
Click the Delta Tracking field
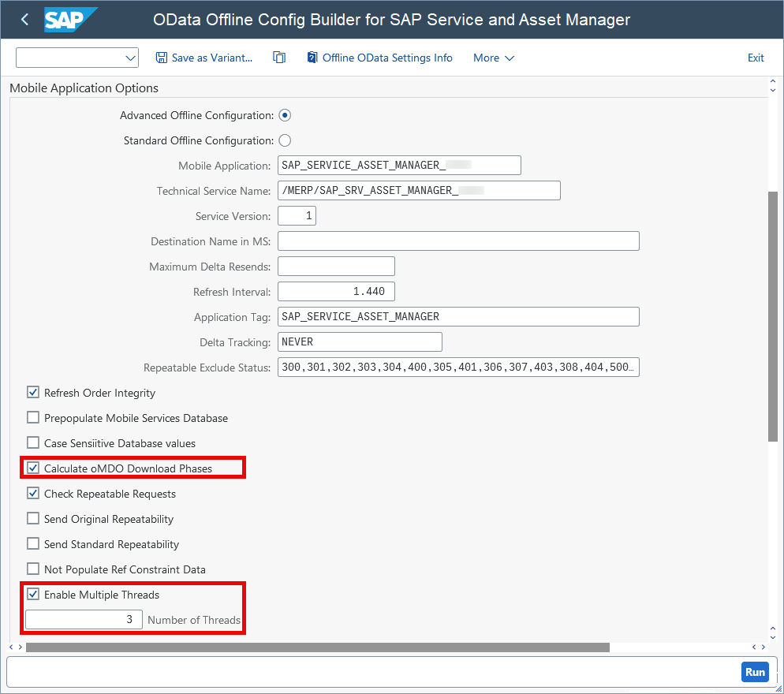tap(360, 342)
